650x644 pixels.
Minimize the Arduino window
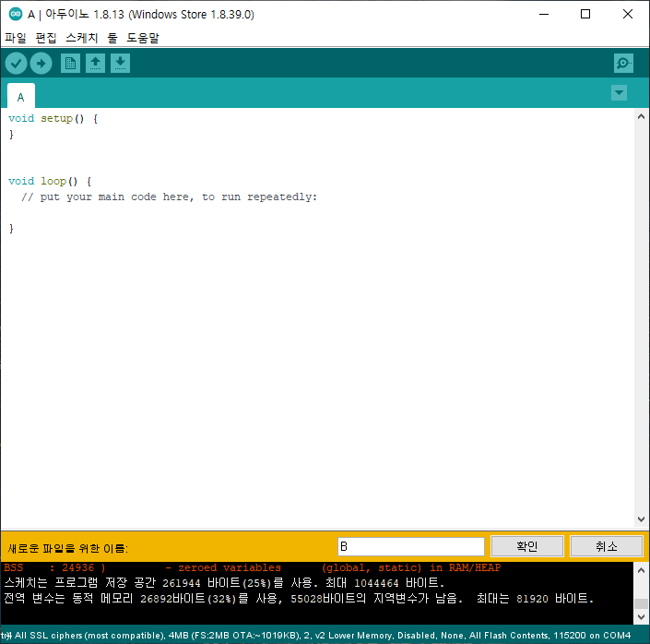tap(544, 14)
